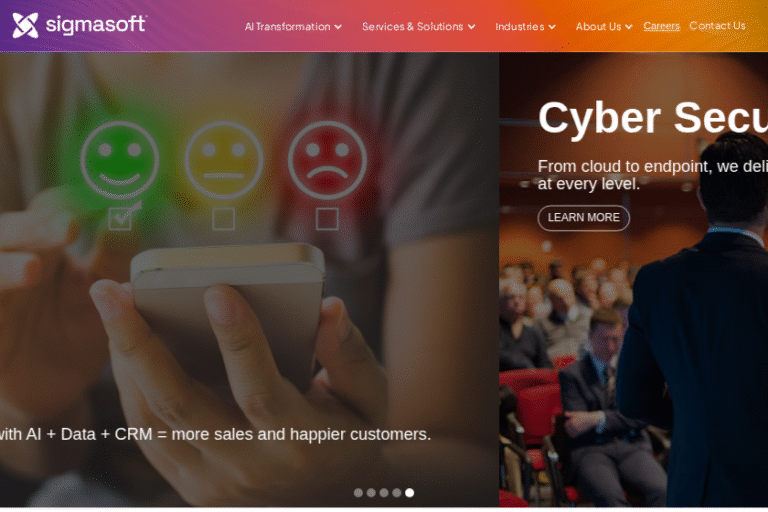Tick the checkbox under the neutral face
Image resolution: width=768 pixels, height=512 pixels.
(x=223, y=219)
